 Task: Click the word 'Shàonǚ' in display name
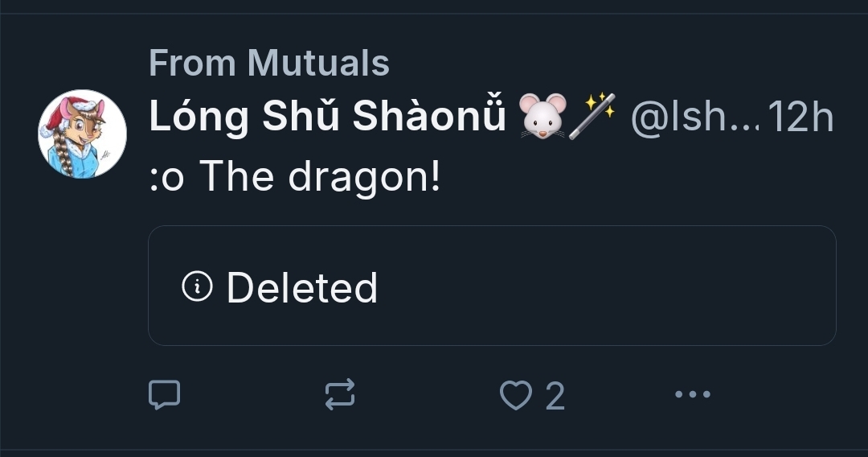pos(429,118)
